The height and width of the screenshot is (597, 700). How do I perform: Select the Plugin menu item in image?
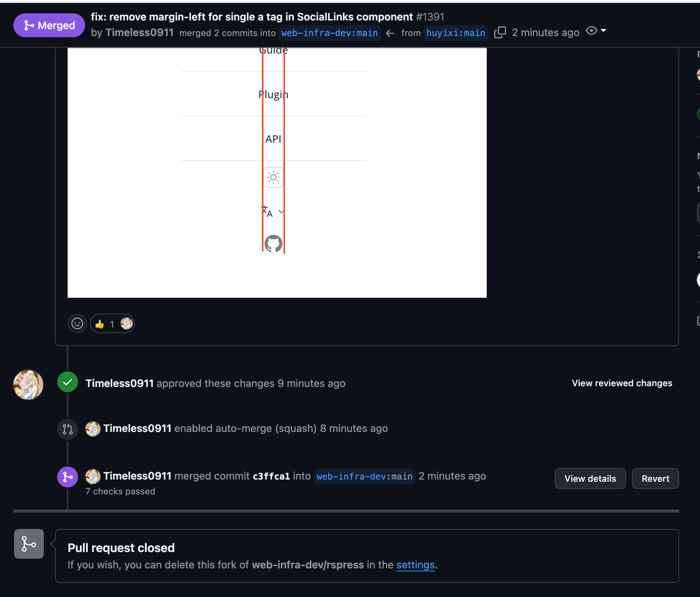(273, 94)
